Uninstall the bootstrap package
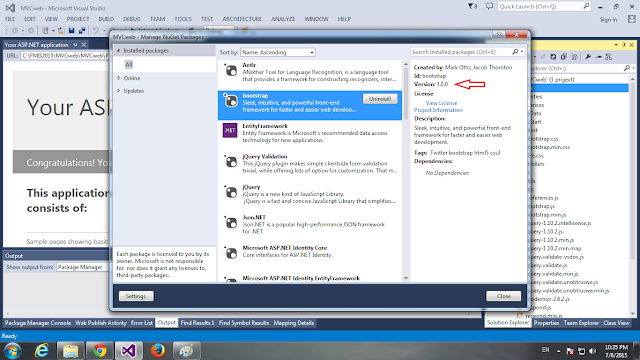This screenshot has height=360, width=640. 380,99
